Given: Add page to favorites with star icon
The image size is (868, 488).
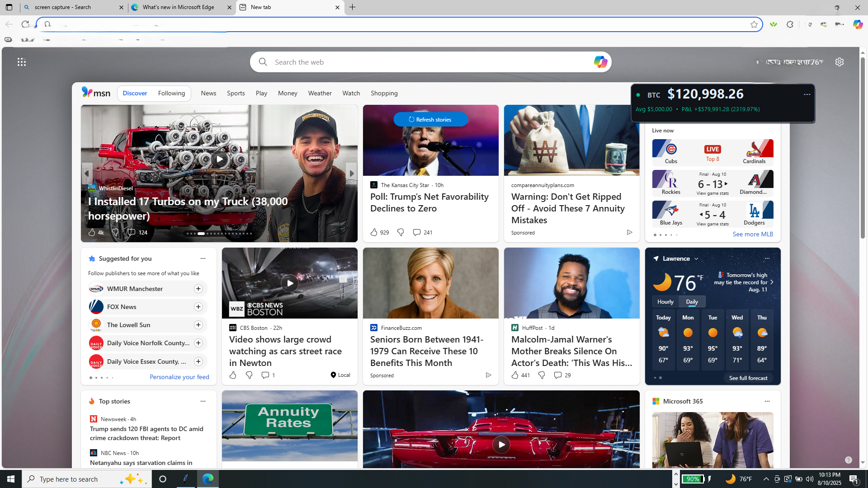Looking at the screenshot, I should [754, 24].
